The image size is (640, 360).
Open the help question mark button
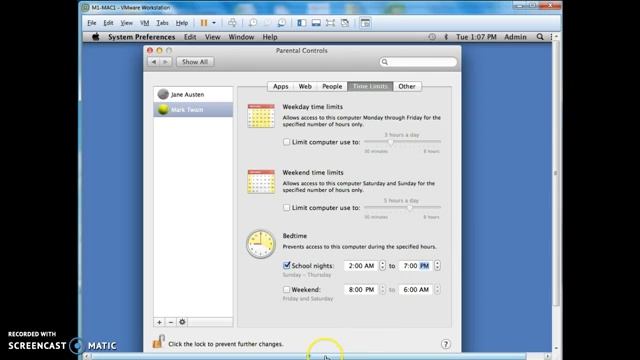pyautogui.click(x=446, y=344)
